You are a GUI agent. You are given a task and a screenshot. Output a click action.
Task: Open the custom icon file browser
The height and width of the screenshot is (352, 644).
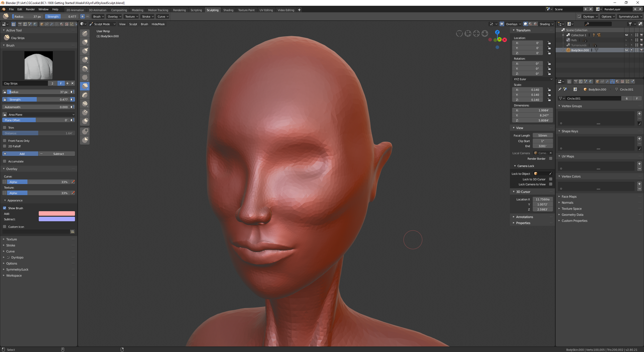[x=72, y=232]
